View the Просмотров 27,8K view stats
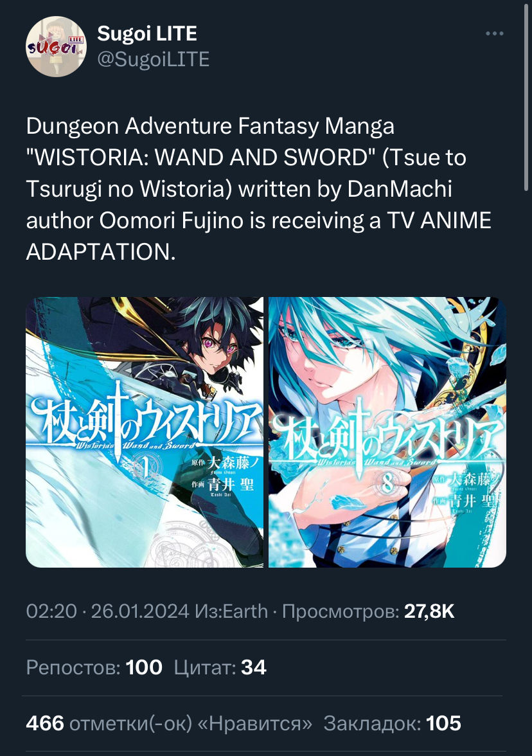532x756 pixels. (x=368, y=611)
